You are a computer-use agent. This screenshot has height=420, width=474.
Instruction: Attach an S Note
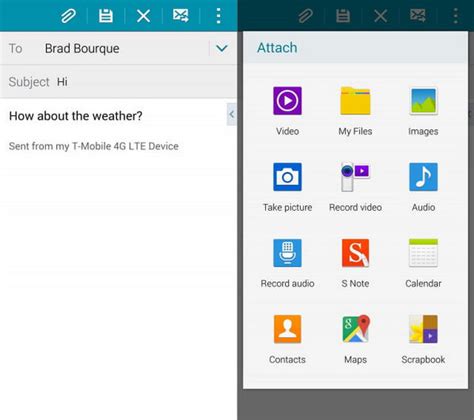pyautogui.click(x=355, y=263)
